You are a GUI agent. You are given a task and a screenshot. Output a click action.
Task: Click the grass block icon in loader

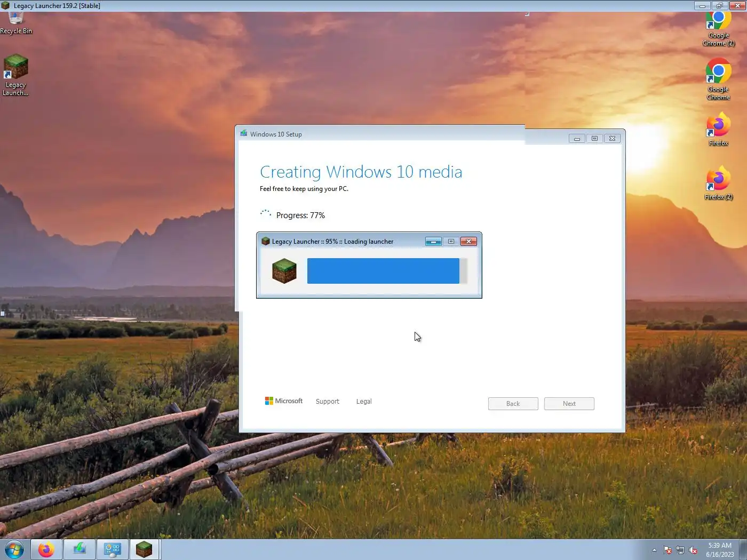pos(284,271)
